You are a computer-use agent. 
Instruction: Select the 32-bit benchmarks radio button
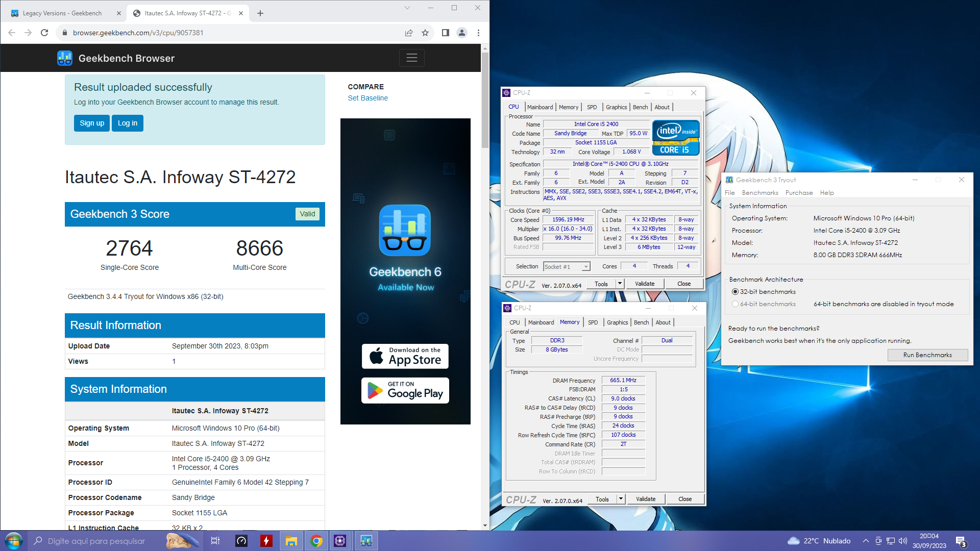point(735,292)
